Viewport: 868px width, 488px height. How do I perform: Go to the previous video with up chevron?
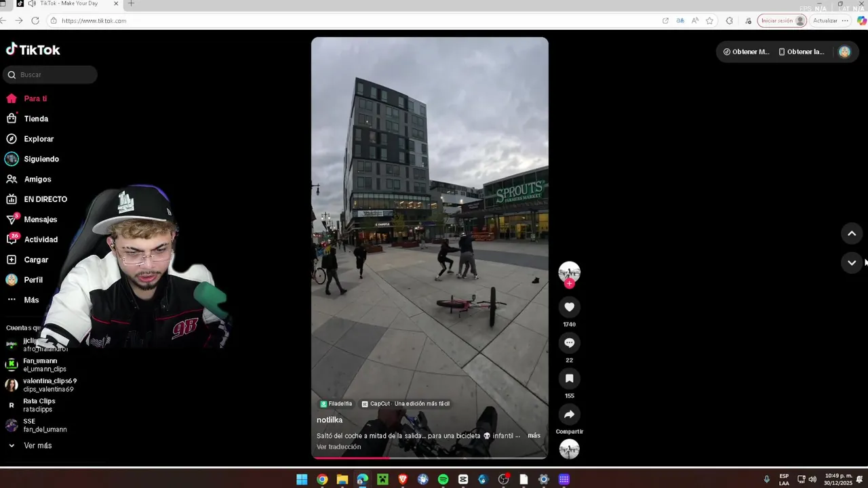[852, 234]
